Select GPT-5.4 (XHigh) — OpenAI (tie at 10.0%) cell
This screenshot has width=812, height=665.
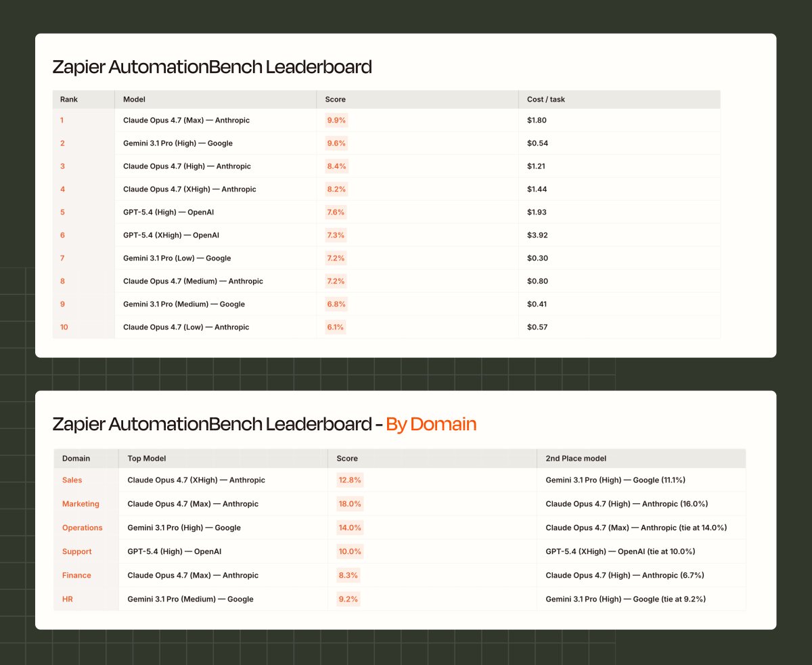click(x=641, y=551)
